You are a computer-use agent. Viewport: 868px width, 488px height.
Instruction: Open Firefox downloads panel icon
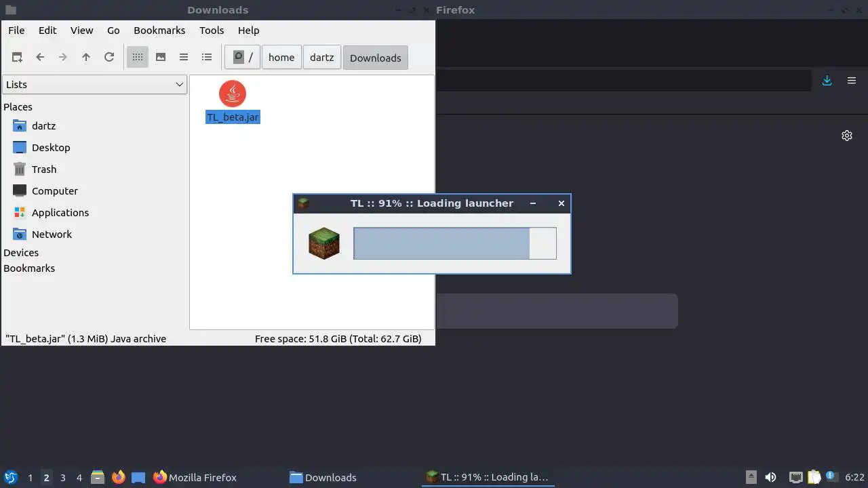pyautogui.click(x=827, y=81)
